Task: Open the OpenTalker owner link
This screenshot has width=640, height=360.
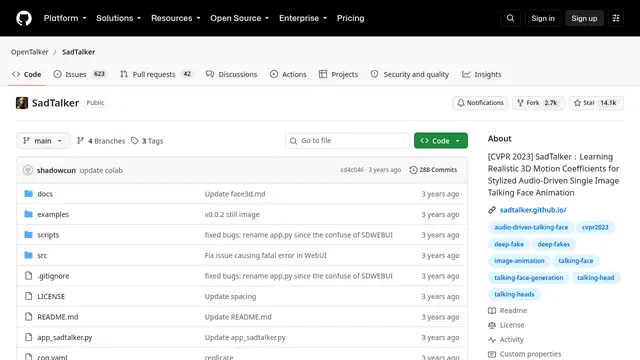Action: click(x=29, y=52)
